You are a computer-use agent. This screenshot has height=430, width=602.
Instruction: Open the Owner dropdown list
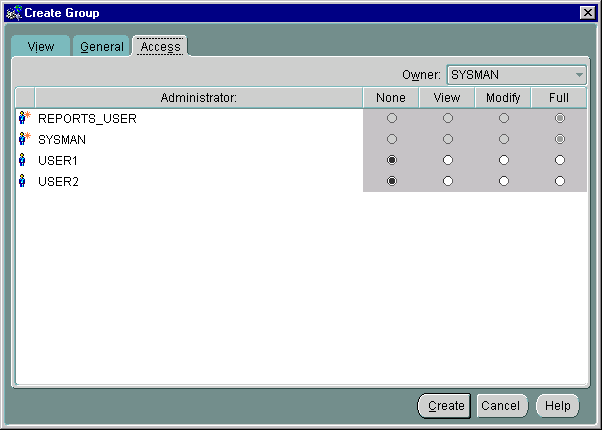click(578, 75)
